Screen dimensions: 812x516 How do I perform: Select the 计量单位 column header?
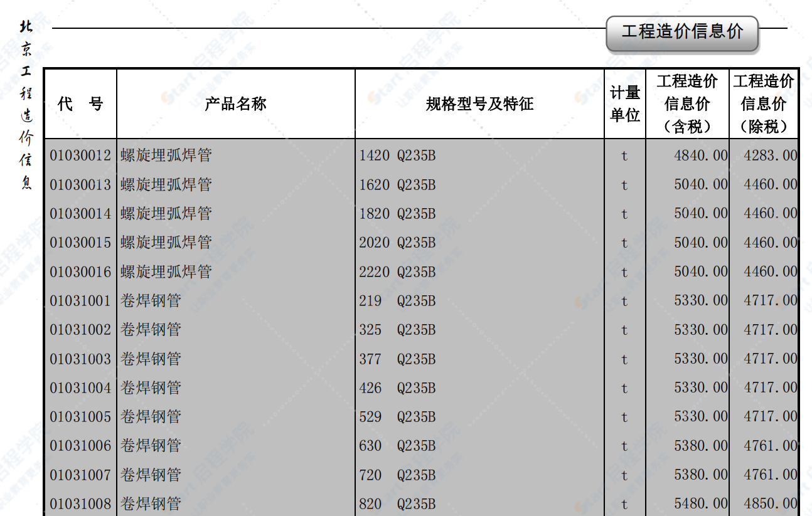[x=625, y=104]
